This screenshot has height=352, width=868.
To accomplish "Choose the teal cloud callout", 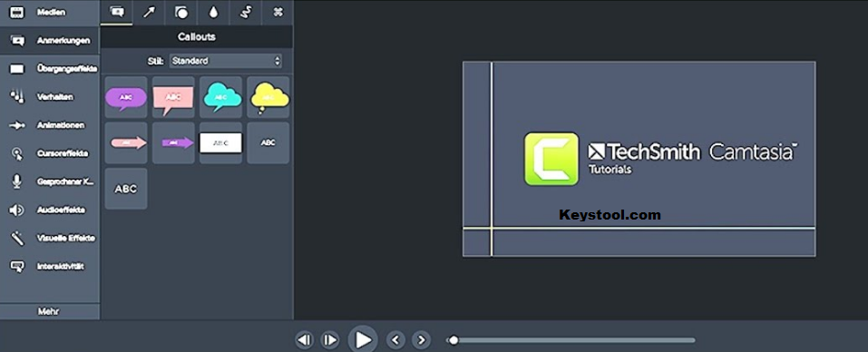I will coord(221,97).
